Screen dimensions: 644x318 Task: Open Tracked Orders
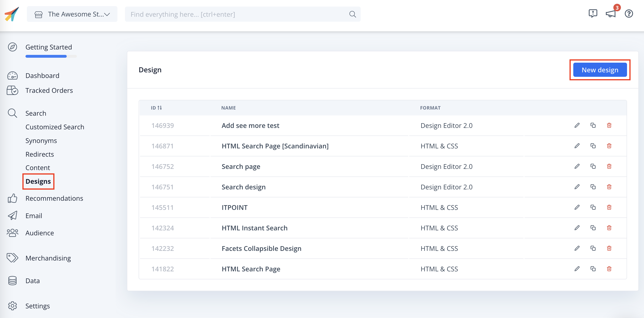49,90
